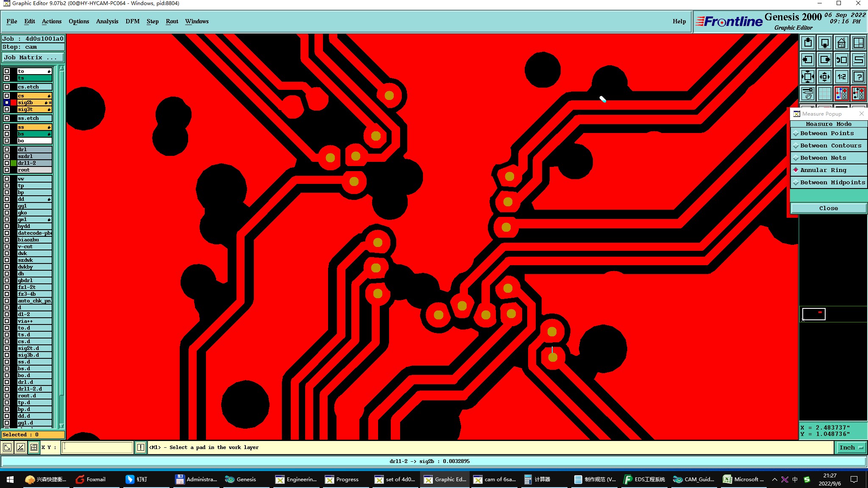
Task: Open the Rout menu
Action: [x=172, y=22]
